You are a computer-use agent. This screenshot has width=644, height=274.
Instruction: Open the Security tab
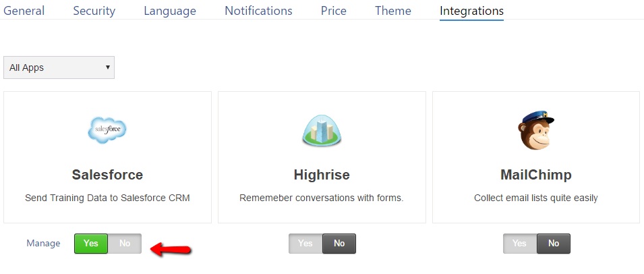94,11
